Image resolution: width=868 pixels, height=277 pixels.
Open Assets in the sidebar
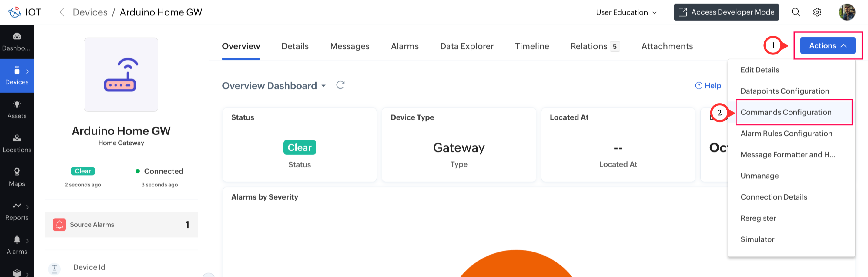click(17, 110)
